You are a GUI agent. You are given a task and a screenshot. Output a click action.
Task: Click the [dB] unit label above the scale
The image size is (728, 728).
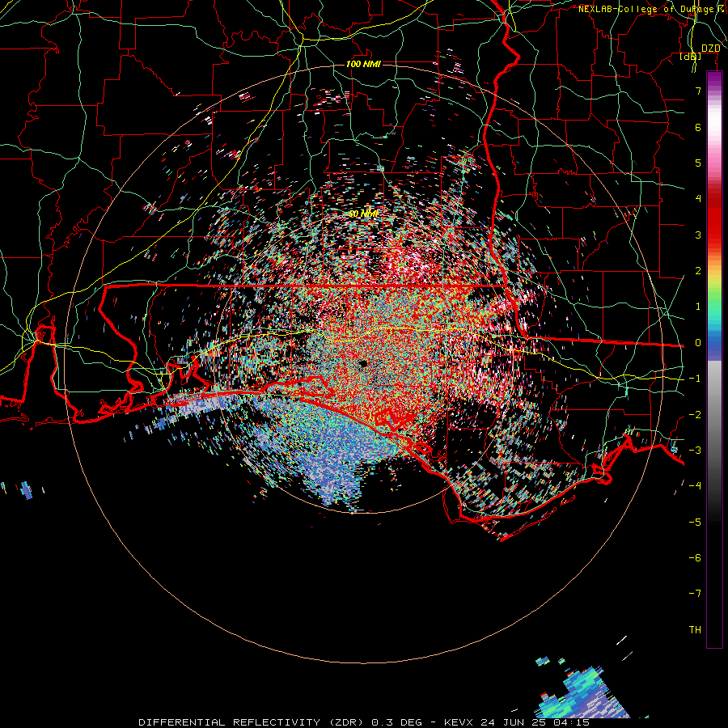(690, 57)
